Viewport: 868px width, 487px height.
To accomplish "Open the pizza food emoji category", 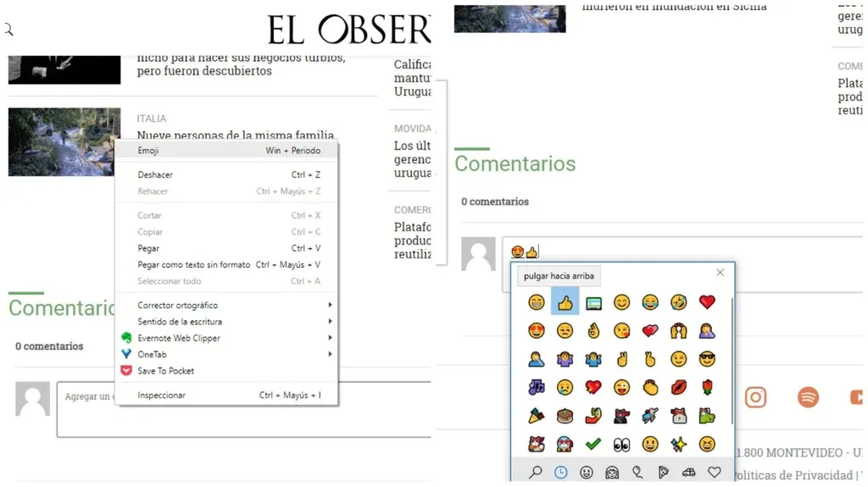I will click(663, 473).
